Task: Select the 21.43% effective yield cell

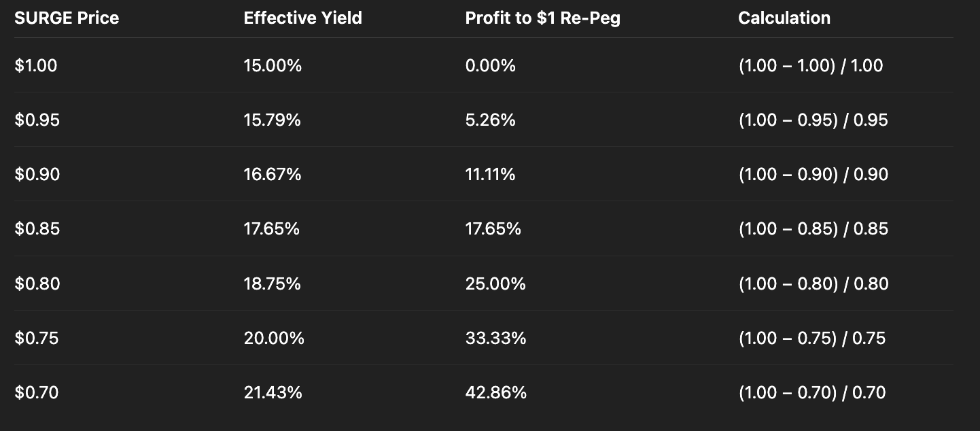Action: click(x=273, y=393)
